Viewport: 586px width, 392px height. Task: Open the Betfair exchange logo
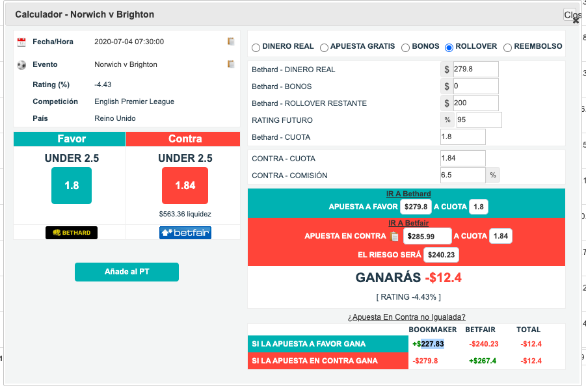(185, 233)
